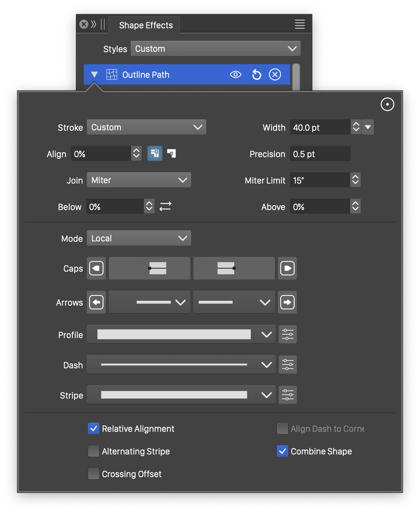Click the circular target icon in panel corner
Image resolution: width=420 pixels, height=513 pixels.
click(387, 105)
